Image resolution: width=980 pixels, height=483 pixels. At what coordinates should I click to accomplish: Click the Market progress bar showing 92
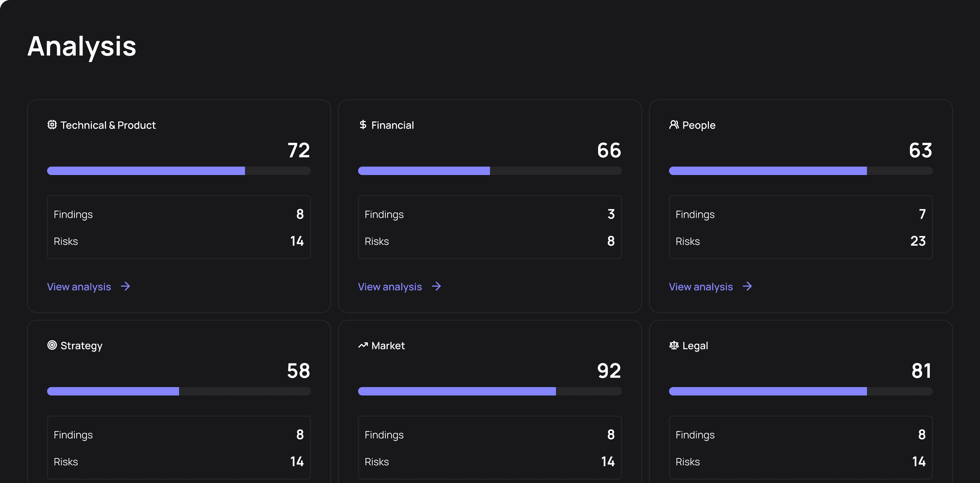490,391
